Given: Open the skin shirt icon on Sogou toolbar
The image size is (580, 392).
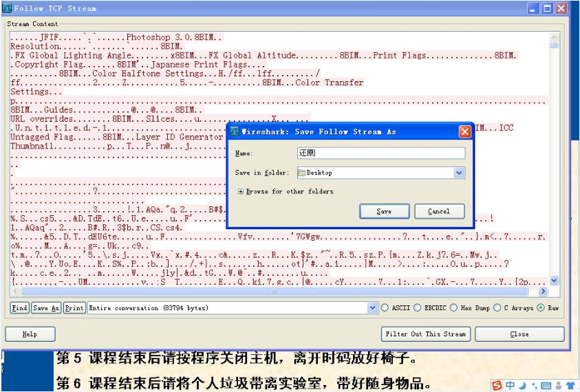Looking at the screenshot, I should point(570,386).
